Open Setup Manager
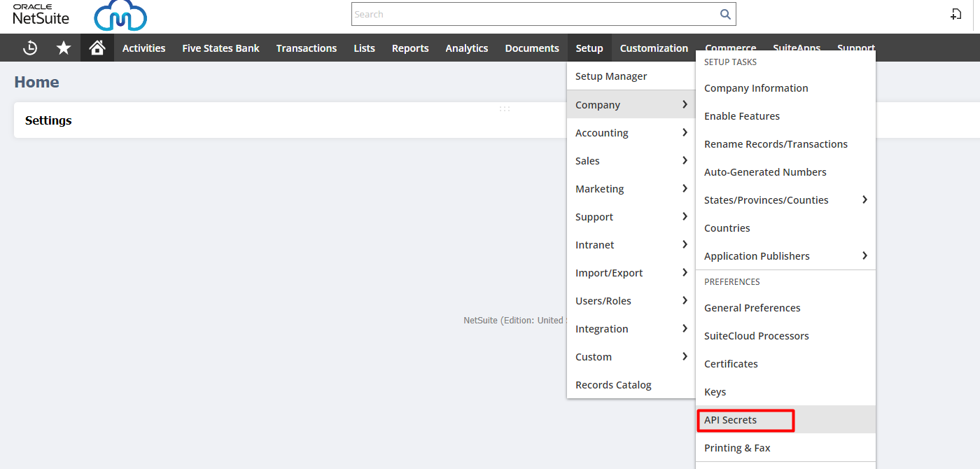This screenshot has width=980, height=469. [x=611, y=76]
